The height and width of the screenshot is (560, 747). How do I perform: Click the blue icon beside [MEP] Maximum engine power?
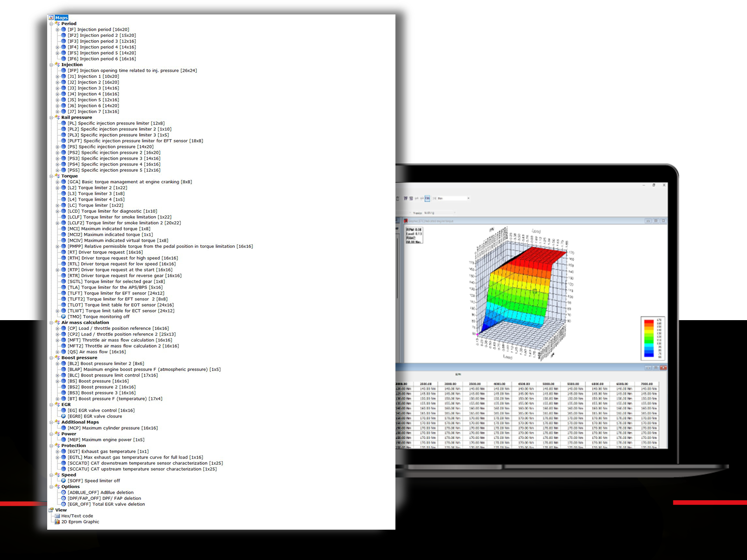click(63, 440)
